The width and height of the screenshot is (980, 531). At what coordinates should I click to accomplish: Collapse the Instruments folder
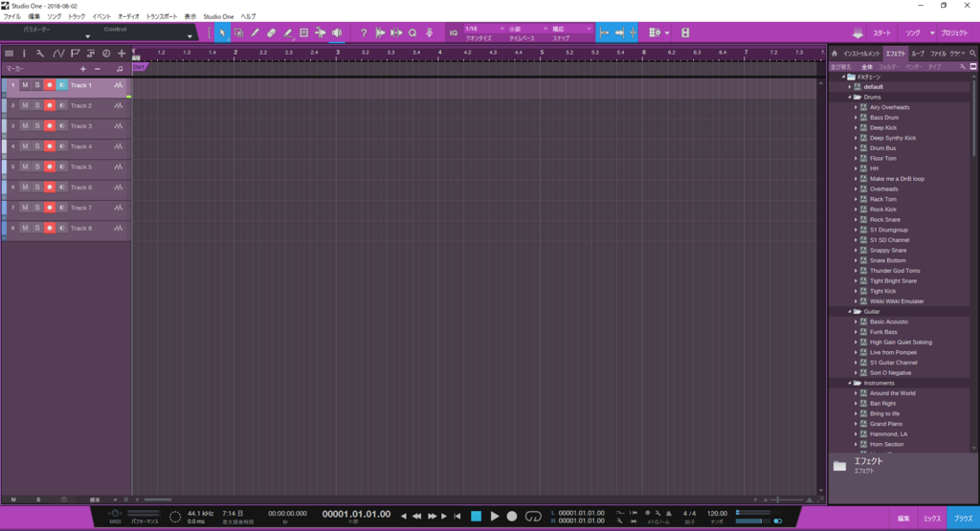click(850, 383)
